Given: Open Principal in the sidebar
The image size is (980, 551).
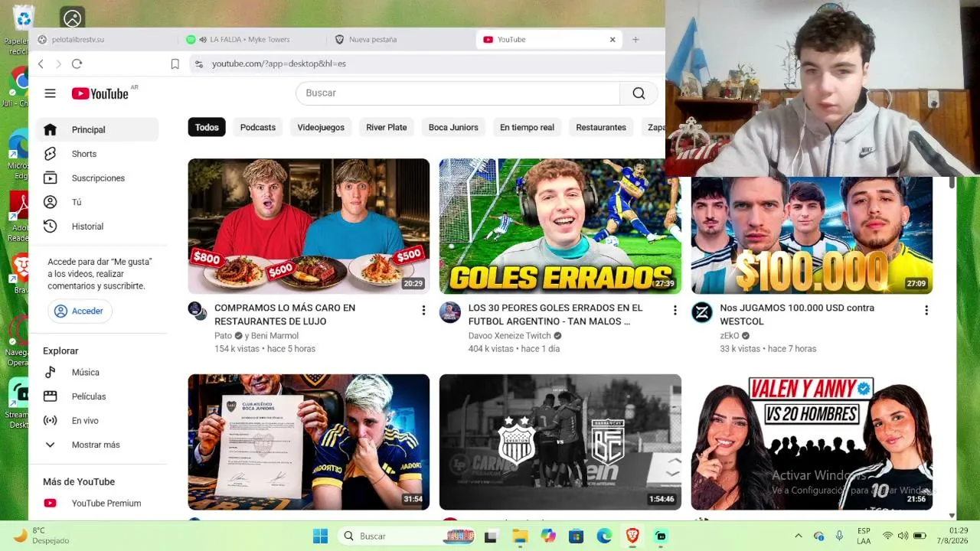Looking at the screenshot, I should point(97,129).
